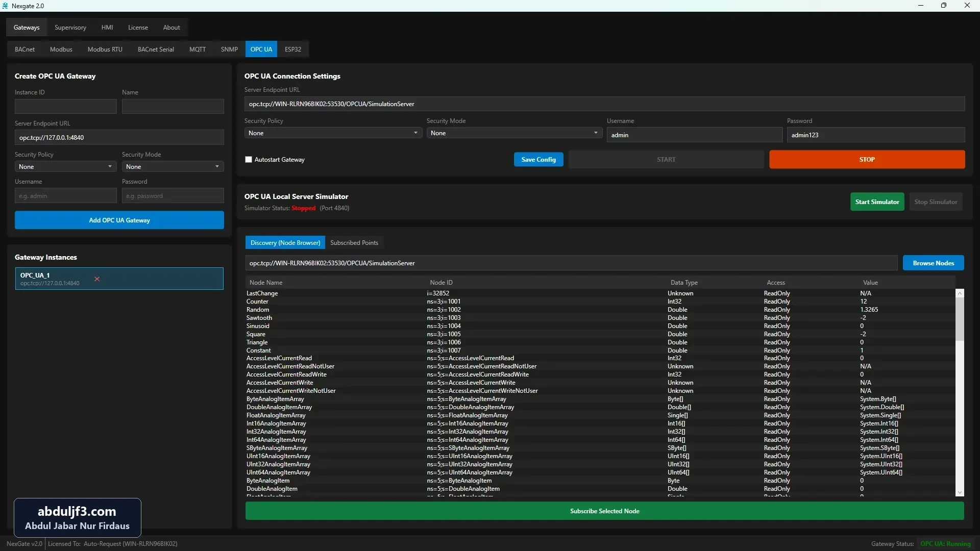The height and width of the screenshot is (551, 980).
Task: Select the OPC_UA_1 gateway instance
Action: click(119, 279)
